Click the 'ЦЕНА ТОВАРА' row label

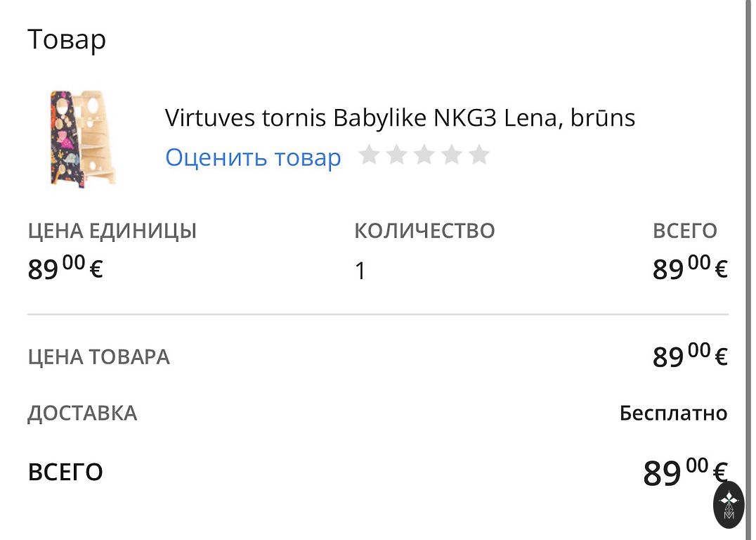(98, 356)
